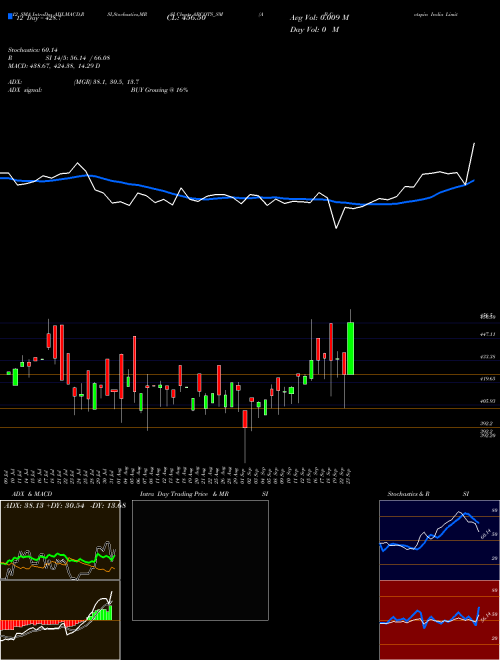Click the 'Day Vol: 0 M' text
500x660 pixels.
click(x=314, y=30)
